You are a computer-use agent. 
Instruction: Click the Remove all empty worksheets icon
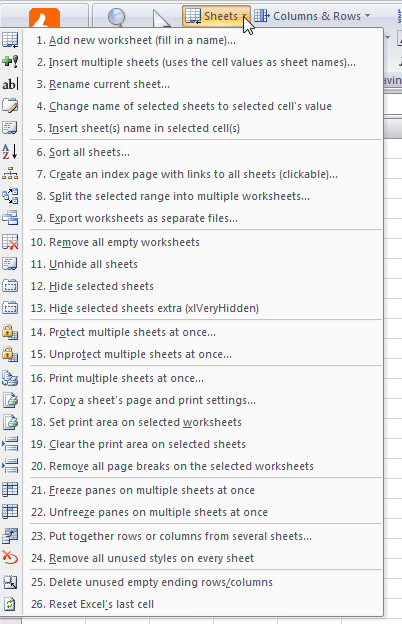pyautogui.click(x=10, y=242)
